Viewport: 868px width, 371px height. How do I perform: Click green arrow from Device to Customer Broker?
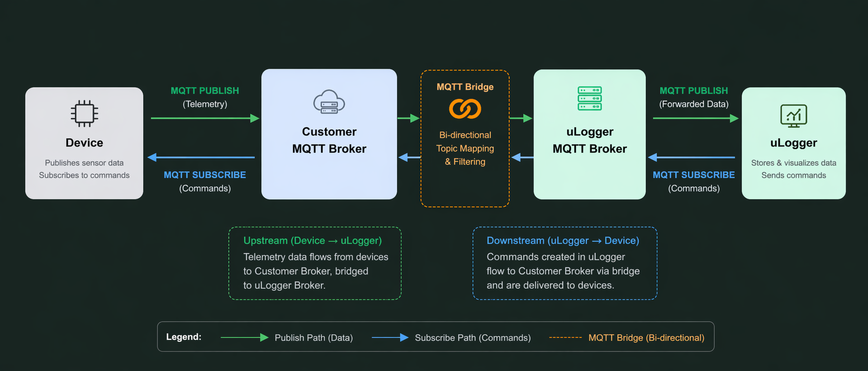205,118
